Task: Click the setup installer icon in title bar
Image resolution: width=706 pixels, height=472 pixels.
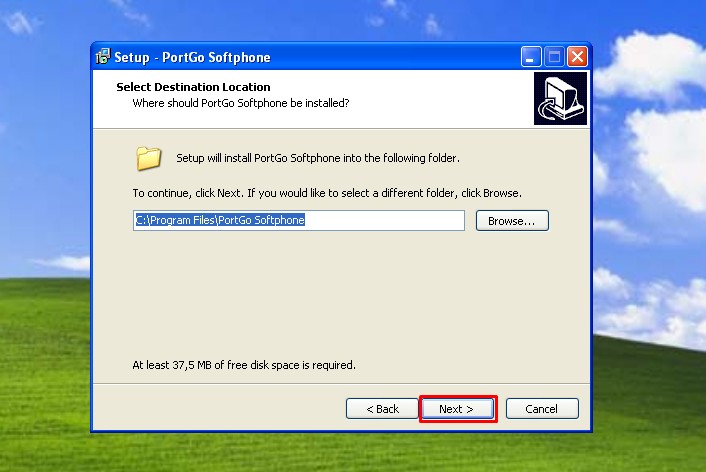Action: point(103,57)
